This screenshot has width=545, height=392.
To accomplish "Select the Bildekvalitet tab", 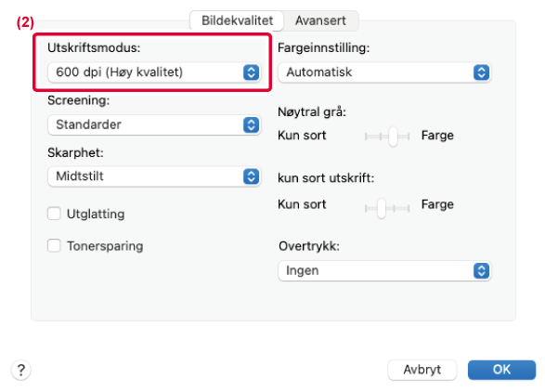I will 237,20.
